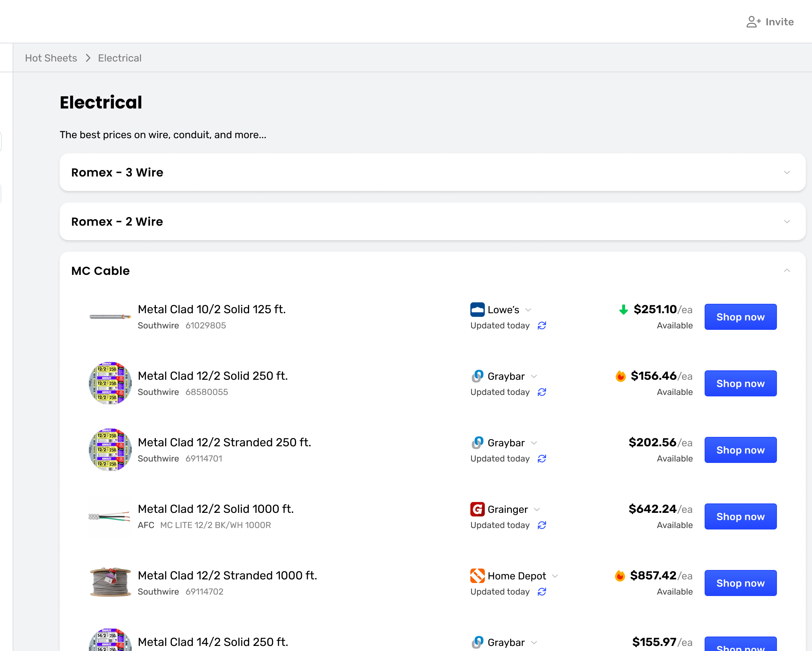Refresh price for Metal Clad 12/2 Solid 250 ft.
Screen dimensions: 812x651
[542, 392]
